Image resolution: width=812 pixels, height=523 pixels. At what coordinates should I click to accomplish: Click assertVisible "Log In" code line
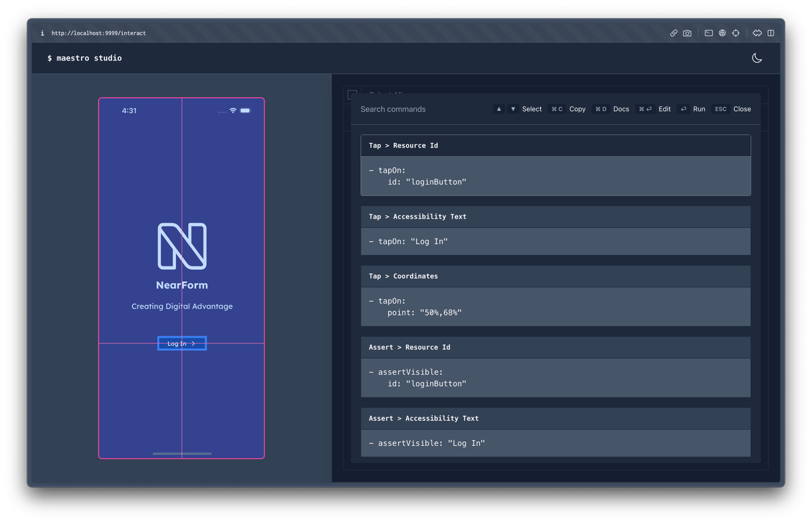click(556, 443)
